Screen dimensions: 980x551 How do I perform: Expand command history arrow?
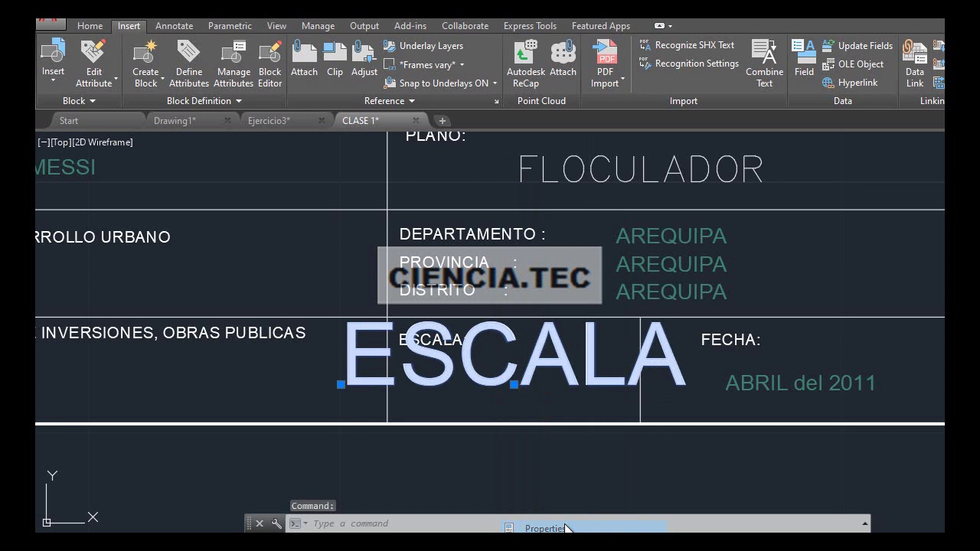tap(864, 523)
